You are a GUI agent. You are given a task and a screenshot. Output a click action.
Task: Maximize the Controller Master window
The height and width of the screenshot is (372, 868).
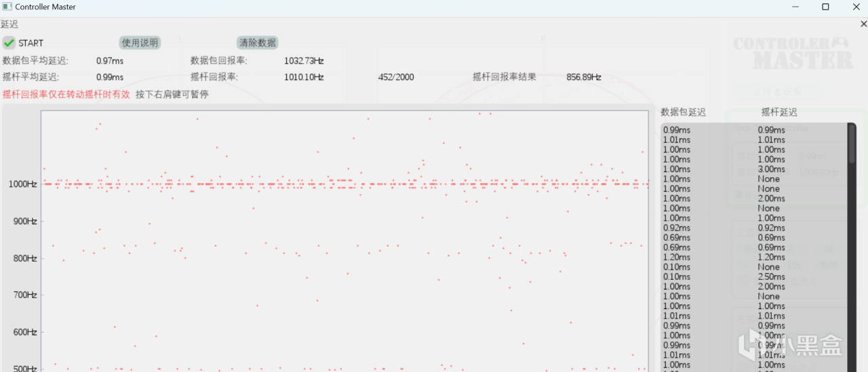(825, 7)
